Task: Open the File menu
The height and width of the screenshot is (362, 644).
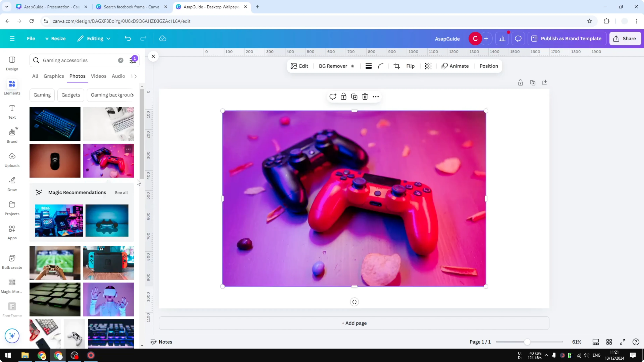Action: [31, 38]
